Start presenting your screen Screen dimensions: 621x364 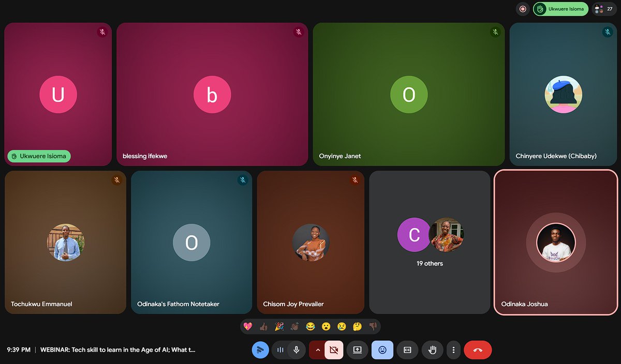(357, 350)
